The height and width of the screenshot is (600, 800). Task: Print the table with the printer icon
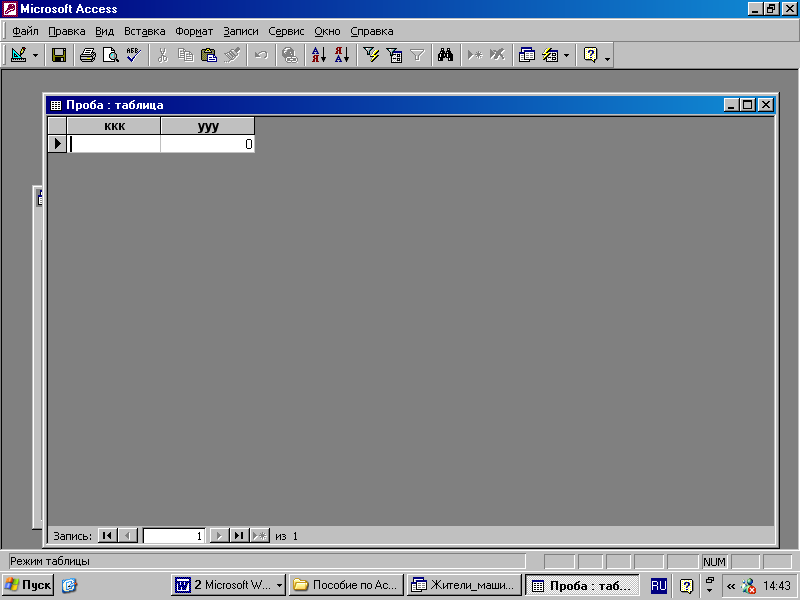pyautogui.click(x=88, y=55)
